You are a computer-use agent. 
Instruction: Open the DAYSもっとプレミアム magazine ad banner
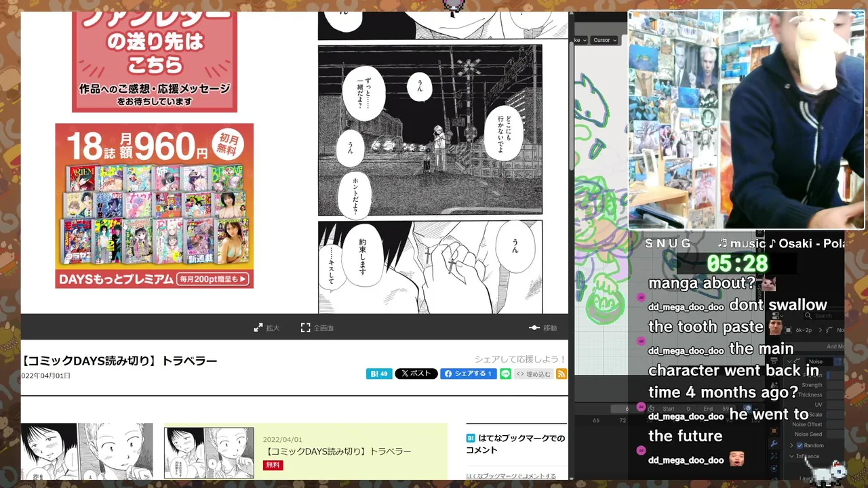click(x=155, y=205)
